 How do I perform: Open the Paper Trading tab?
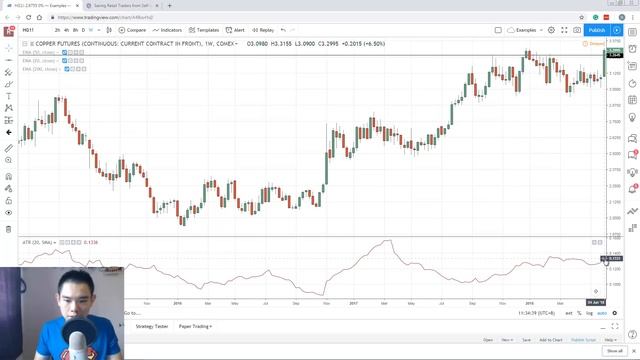pyautogui.click(x=195, y=327)
